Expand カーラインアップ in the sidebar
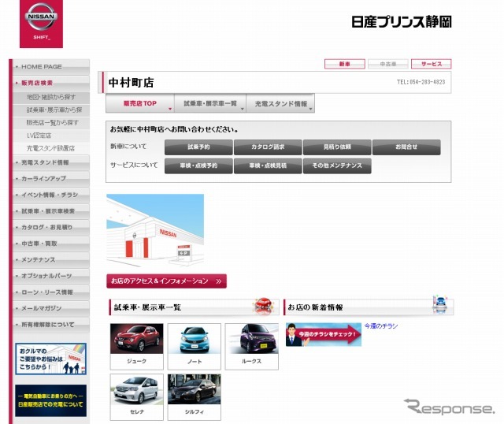The image size is (504, 424). (x=51, y=179)
